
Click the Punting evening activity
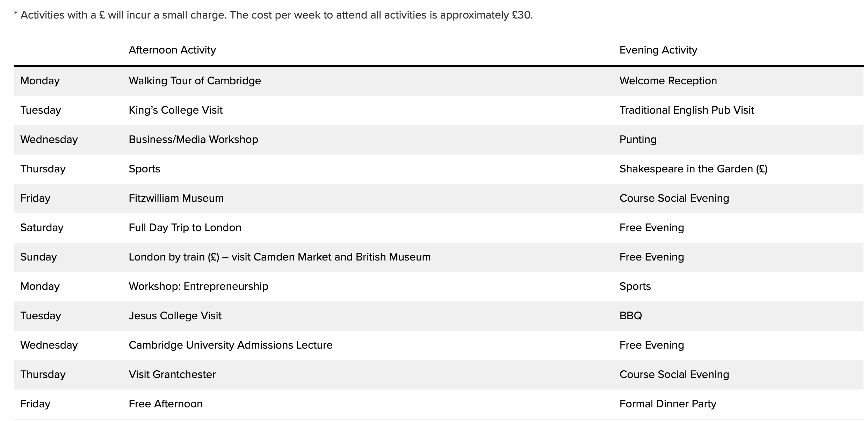(x=638, y=140)
